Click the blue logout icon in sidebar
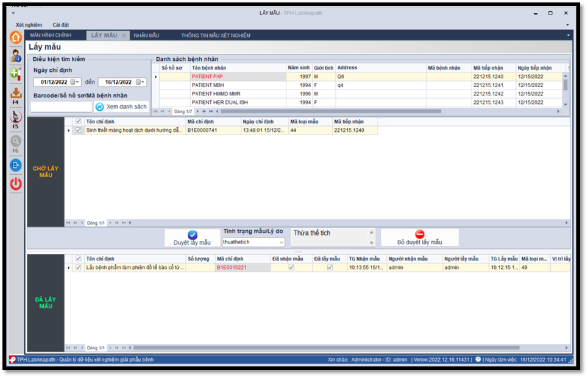 pos(15,165)
